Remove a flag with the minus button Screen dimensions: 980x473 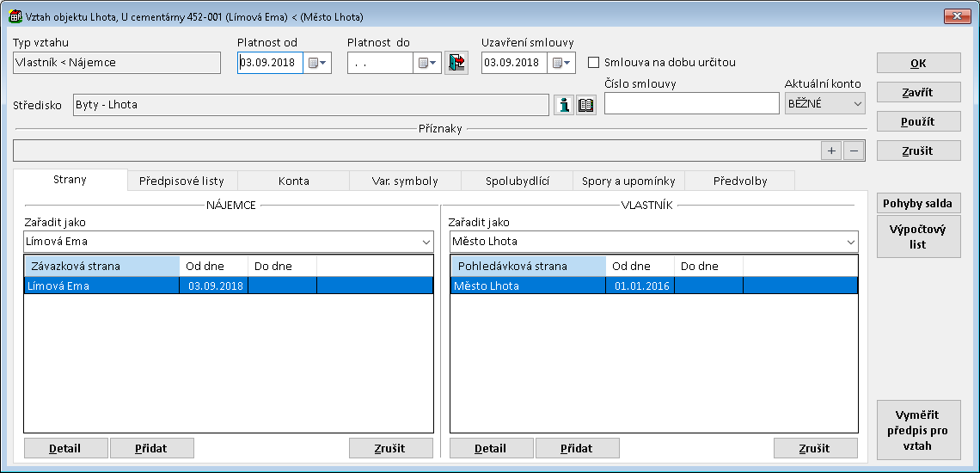853,150
